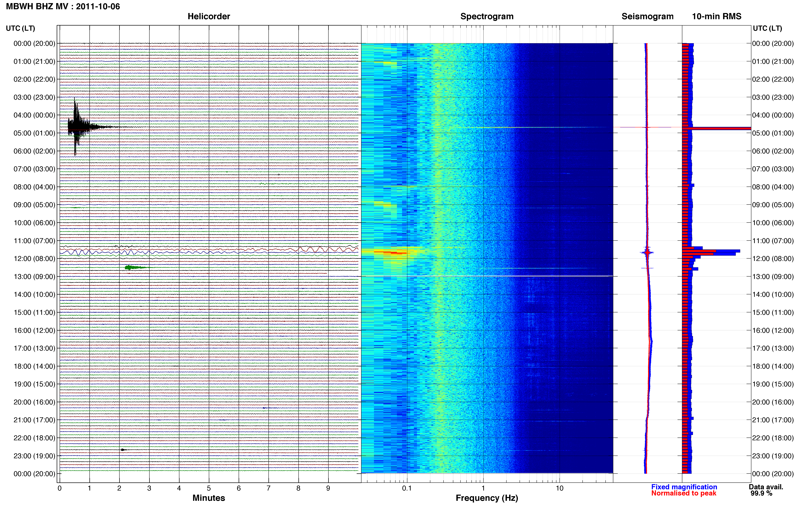Click the 9 tick on the Minutes axis
This screenshot has height=508, width=812.
click(x=328, y=488)
